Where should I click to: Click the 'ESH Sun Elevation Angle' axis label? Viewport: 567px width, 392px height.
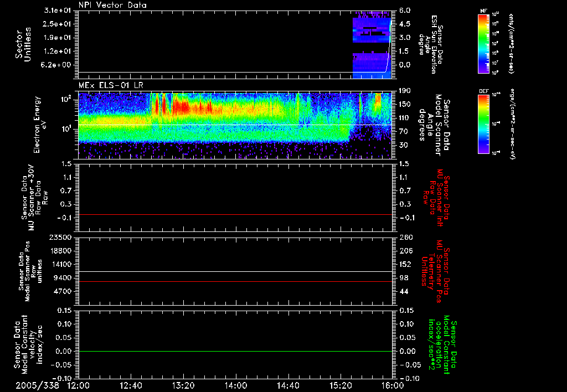click(x=431, y=44)
